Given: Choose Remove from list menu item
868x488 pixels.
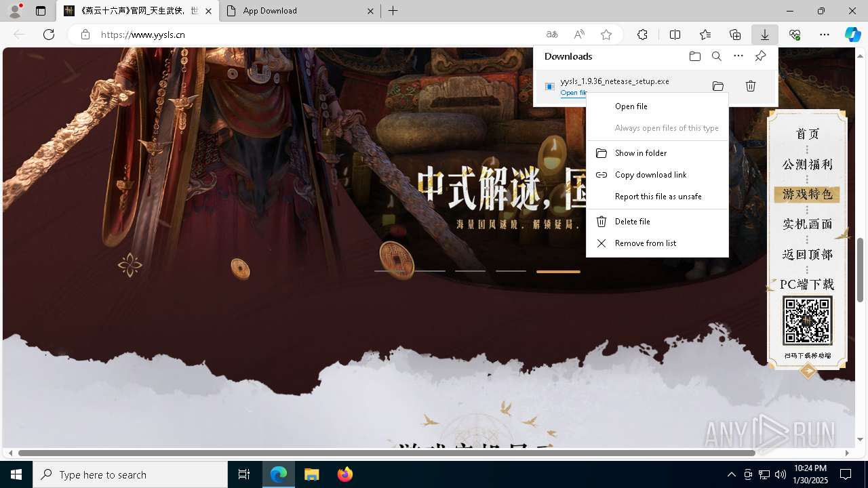Looking at the screenshot, I should tap(657, 243).
